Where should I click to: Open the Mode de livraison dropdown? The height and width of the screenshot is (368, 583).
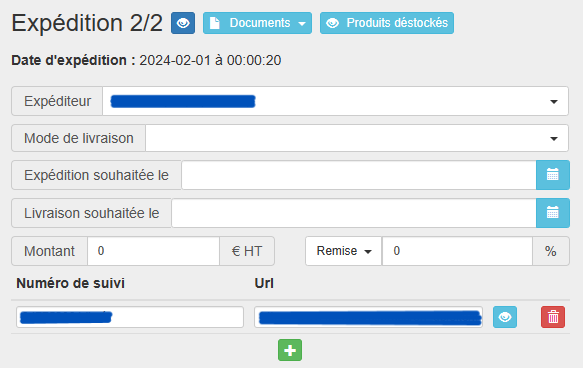(357, 138)
